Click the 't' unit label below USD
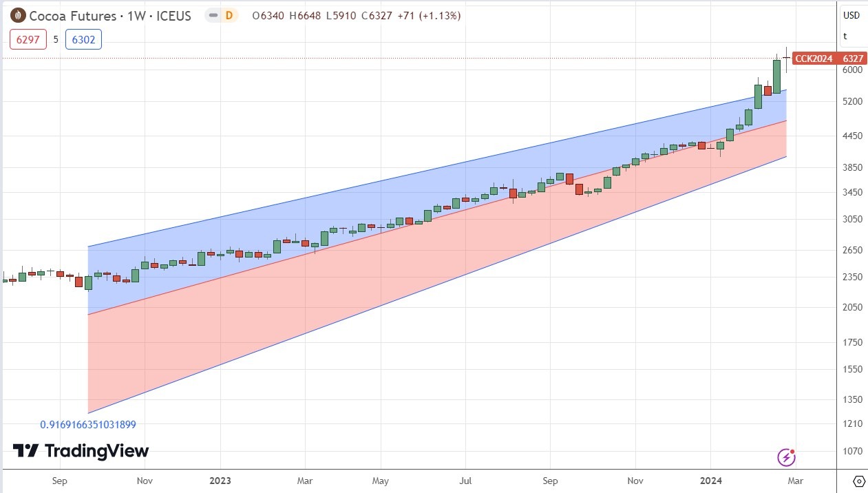Viewport: 868px width, 493px height. pyautogui.click(x=845, y=36)
